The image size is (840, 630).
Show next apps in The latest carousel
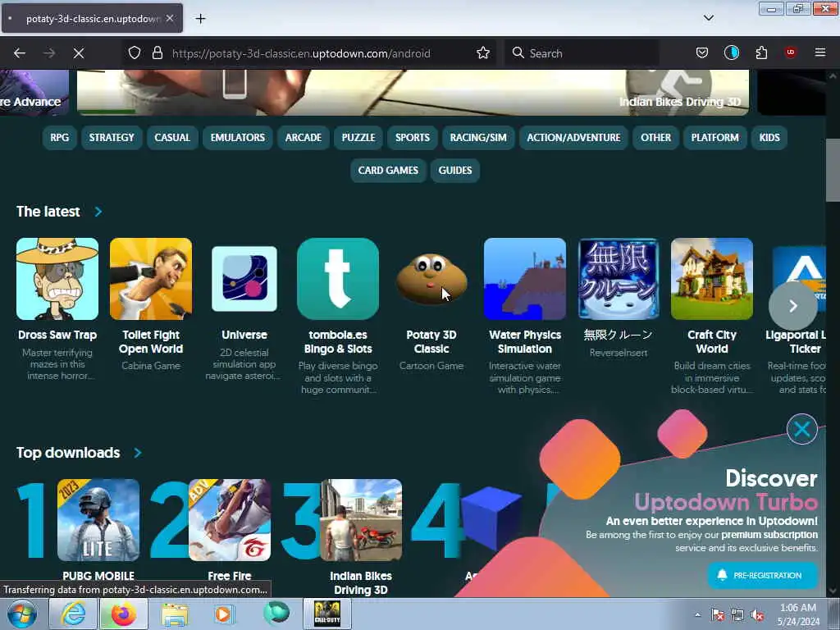tap(793, 305)
